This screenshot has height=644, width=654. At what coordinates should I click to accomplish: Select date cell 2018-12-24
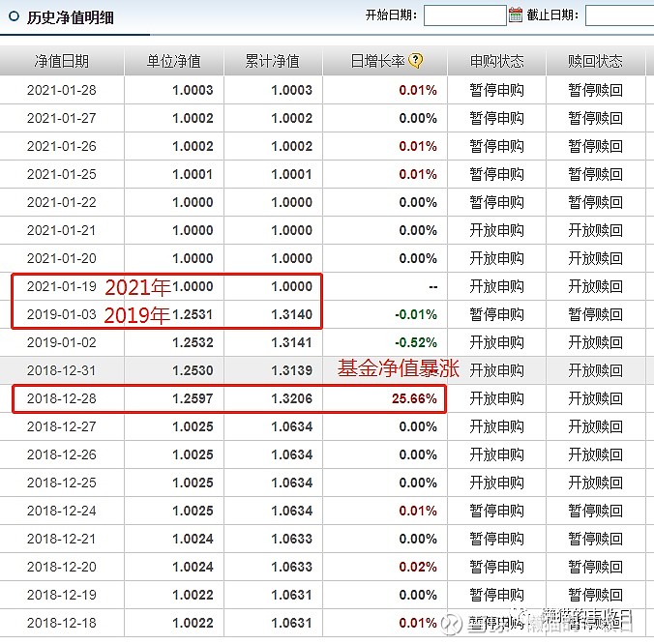tap(62, 511)
